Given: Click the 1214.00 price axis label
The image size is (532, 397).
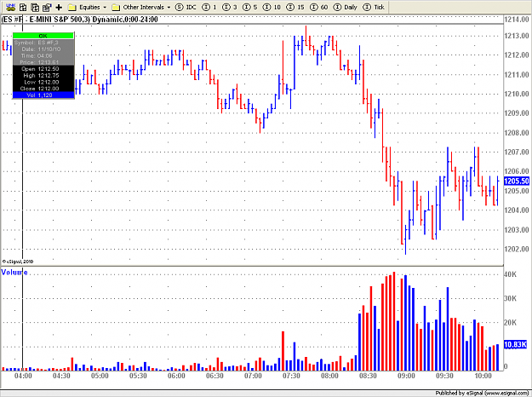Looking at the screenshot, I should tap(517, 20).
